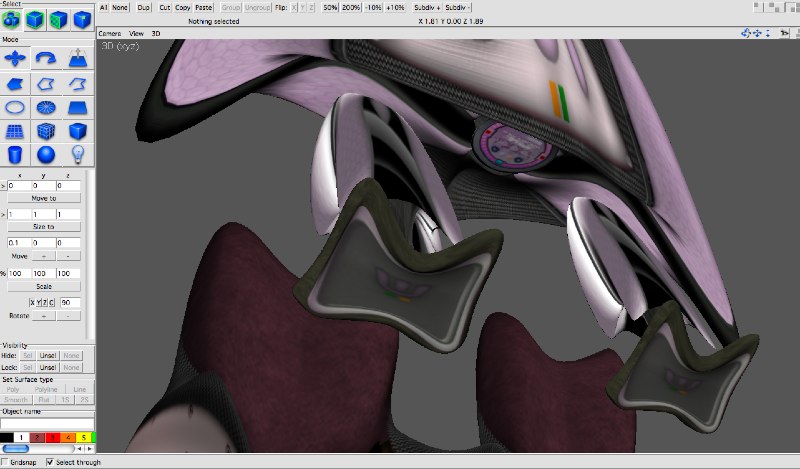Image resolution: width=800 pixels, height=469 pixels.
Task: Choose the Object select mode cube
Action: [x=35, y=19]
